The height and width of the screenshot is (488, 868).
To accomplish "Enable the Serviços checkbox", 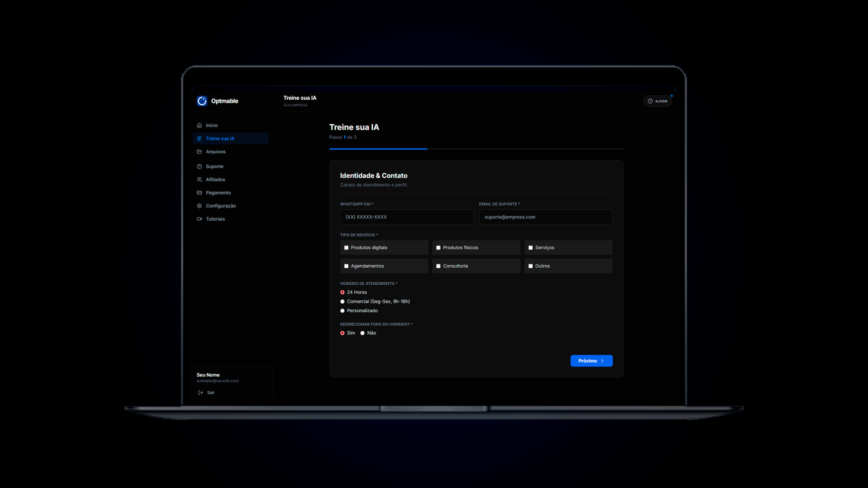I will pos(531,248).
